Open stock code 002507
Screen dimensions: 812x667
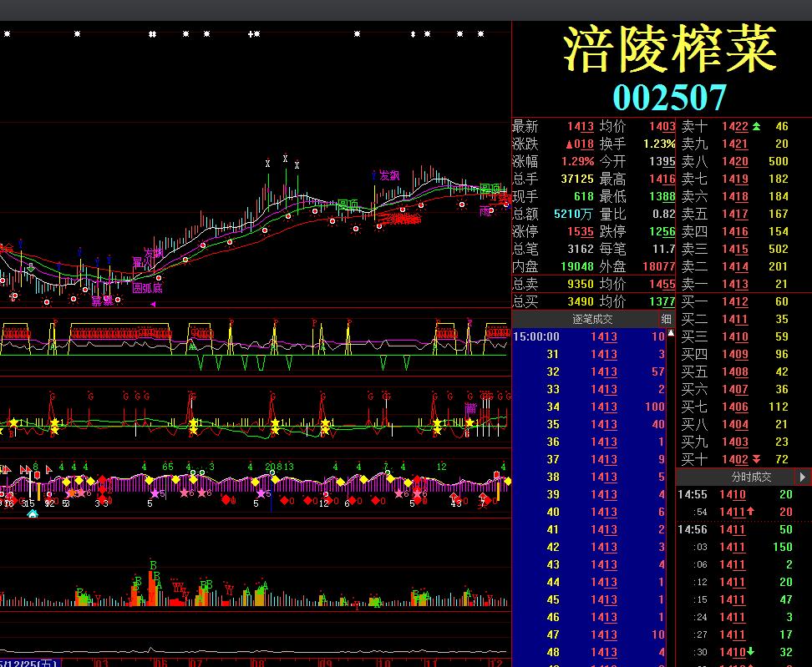(x=669, y=97)
